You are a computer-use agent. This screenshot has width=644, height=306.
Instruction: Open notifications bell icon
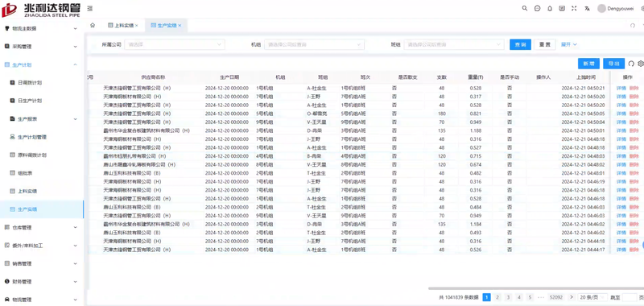tap(550, 8)
